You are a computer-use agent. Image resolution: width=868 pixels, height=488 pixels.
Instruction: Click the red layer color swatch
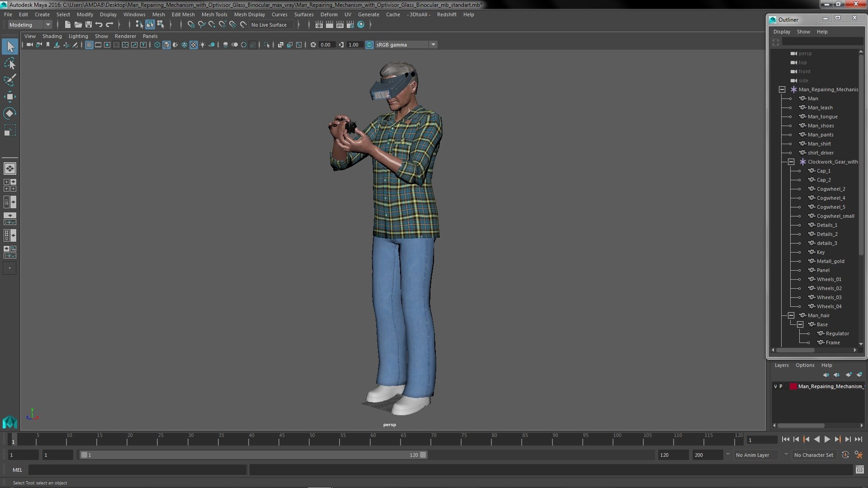[793, 386]
